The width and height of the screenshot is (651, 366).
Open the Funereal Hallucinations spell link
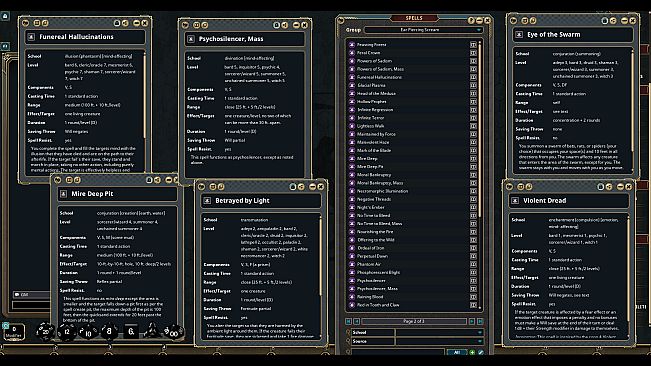pos(352,77)
